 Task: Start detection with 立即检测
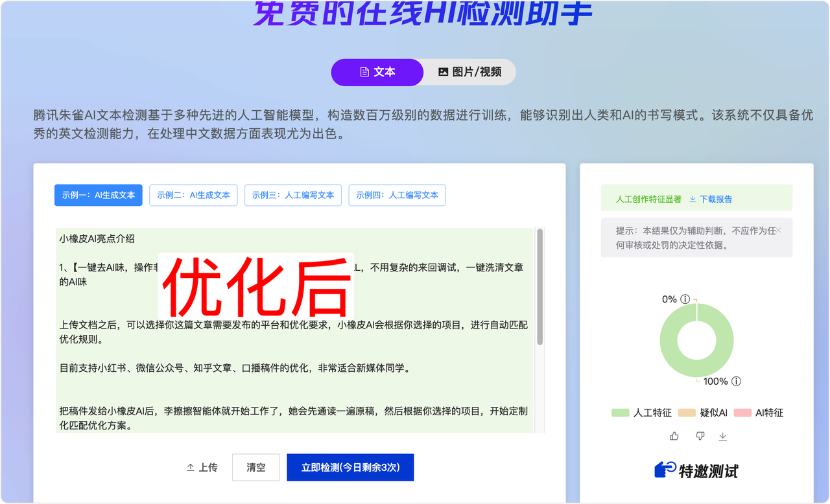click(x=350, y=467)
